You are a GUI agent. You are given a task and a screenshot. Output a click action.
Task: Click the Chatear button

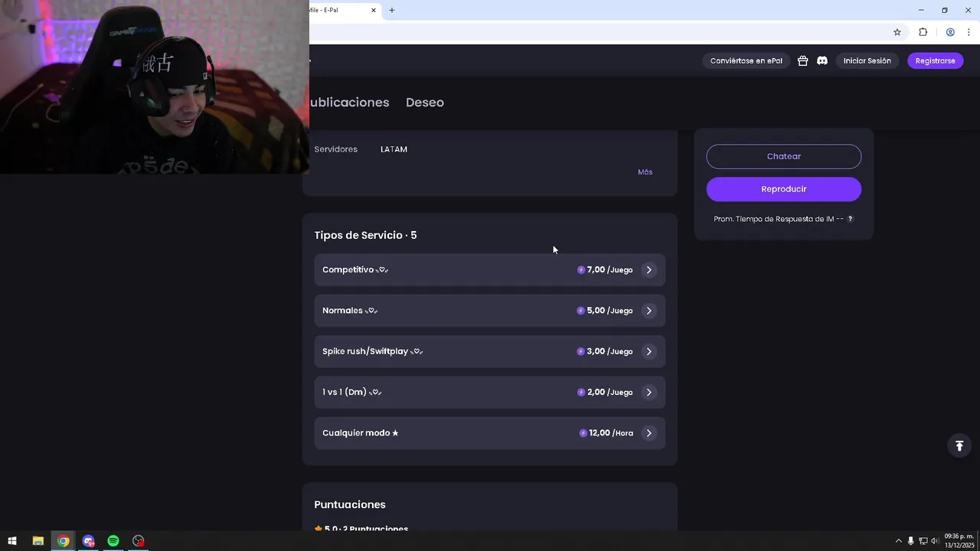(784, 156)
